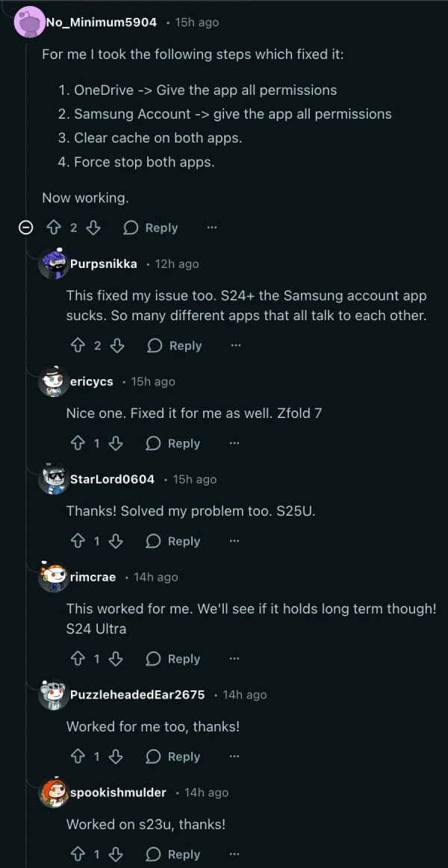
Task: Click PuzzleheadedEar2675's avatar
Action: (53, 694)
